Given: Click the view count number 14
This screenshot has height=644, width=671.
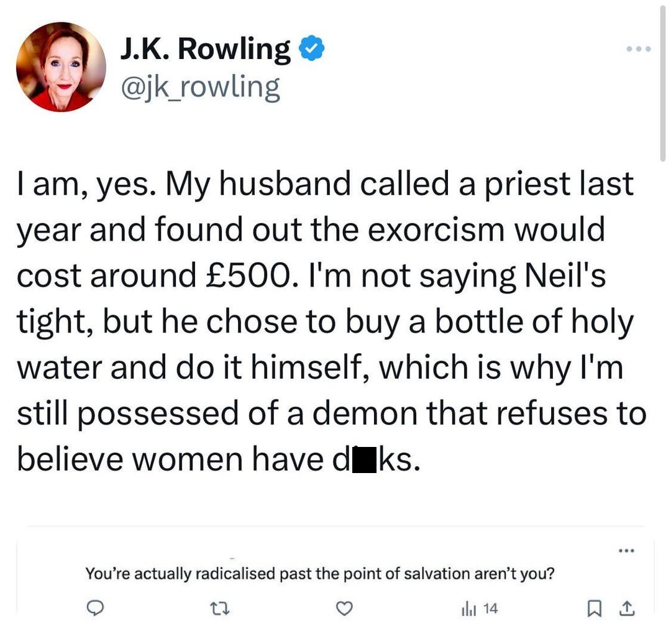Looking at the screenshot, I should (x=490, y=609).
